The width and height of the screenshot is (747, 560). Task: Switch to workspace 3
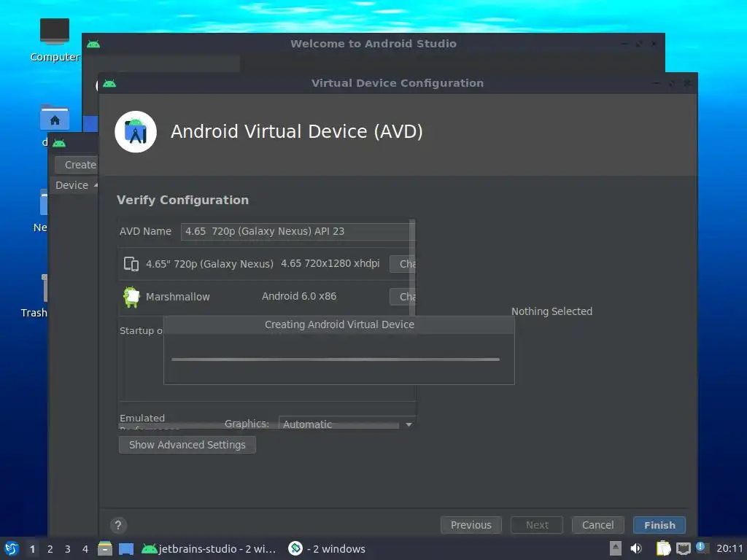pyautogui.click(x=68, y=549)
